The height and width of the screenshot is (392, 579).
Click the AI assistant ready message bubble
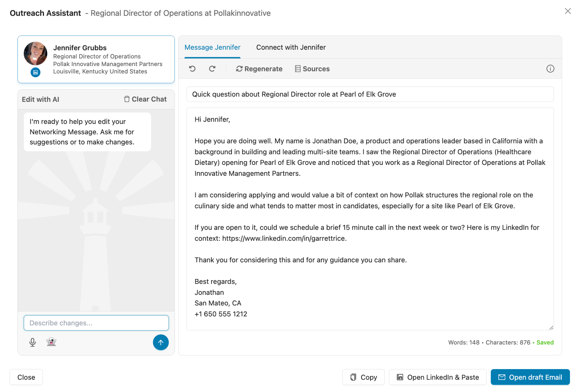[87, 132]
